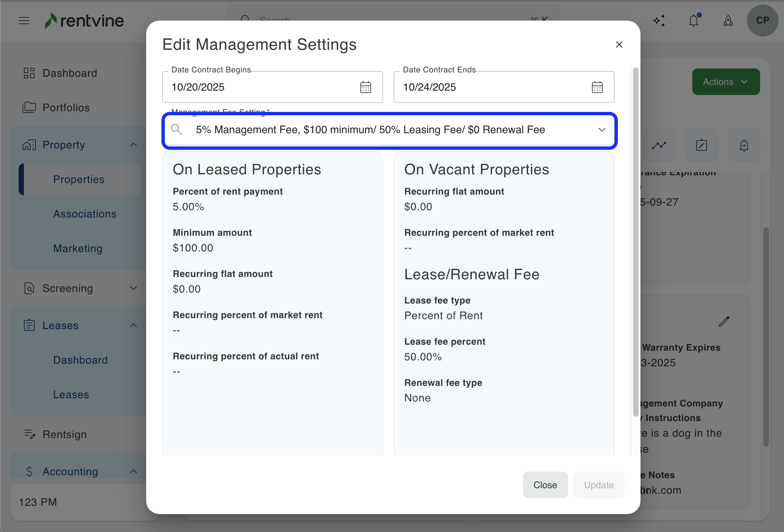Screen dimensions: 784x532
Task: Click the trend chart icon button
Action: 659,146
